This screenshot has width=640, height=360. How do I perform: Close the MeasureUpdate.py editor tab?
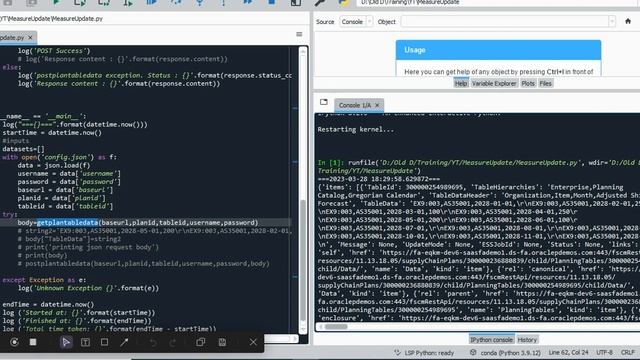(30, 38)
